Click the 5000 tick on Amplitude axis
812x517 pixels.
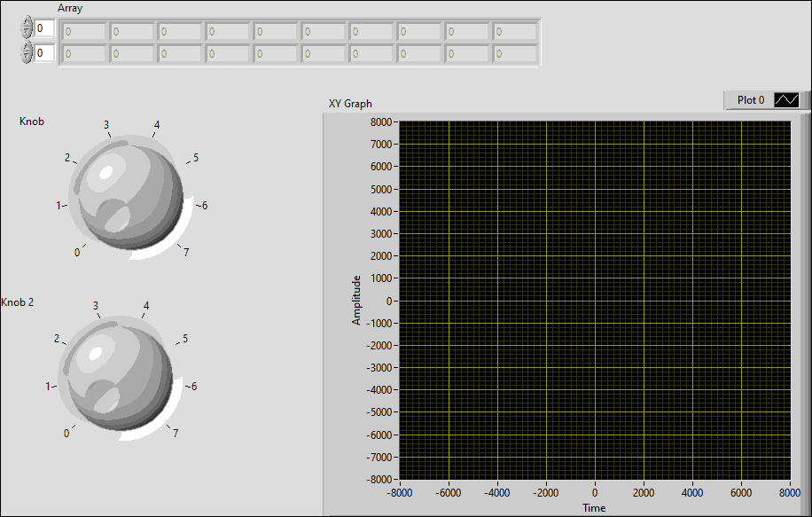tap(381, 189)
